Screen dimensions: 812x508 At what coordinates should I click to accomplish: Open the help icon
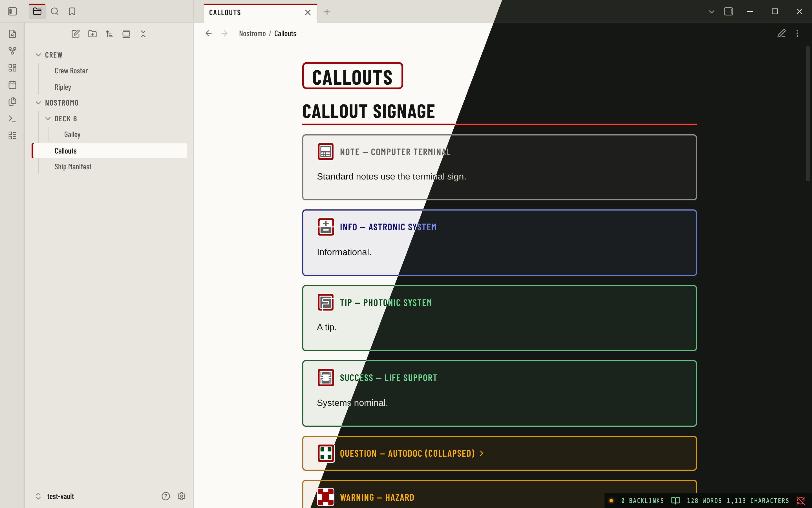click(166, 496)
